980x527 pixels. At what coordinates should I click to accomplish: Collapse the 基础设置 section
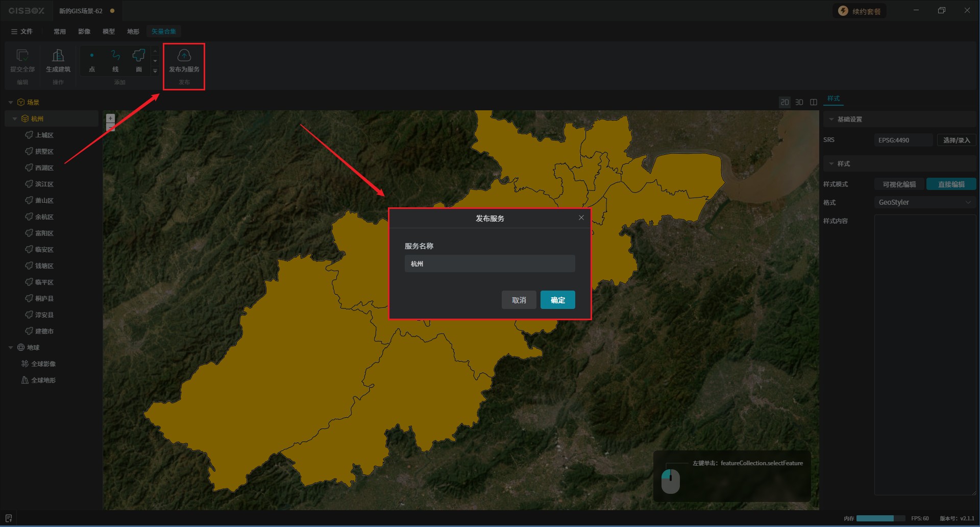(831, 119)
